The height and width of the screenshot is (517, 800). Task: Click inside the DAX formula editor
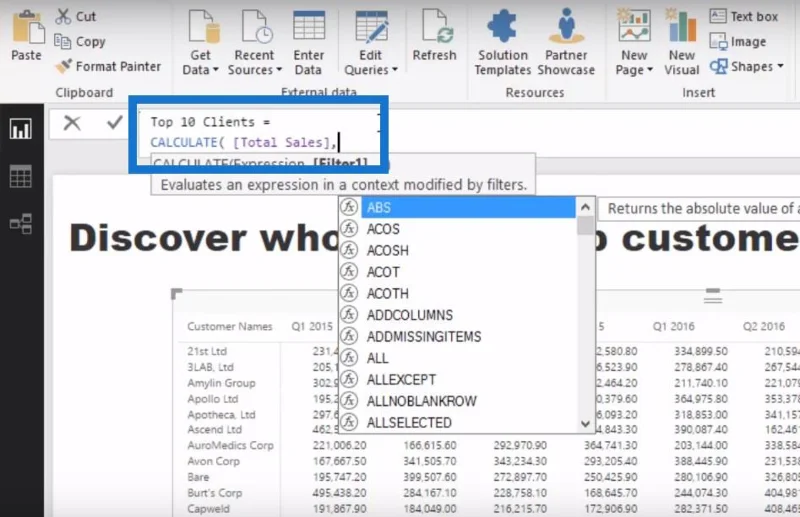point(260,133)
